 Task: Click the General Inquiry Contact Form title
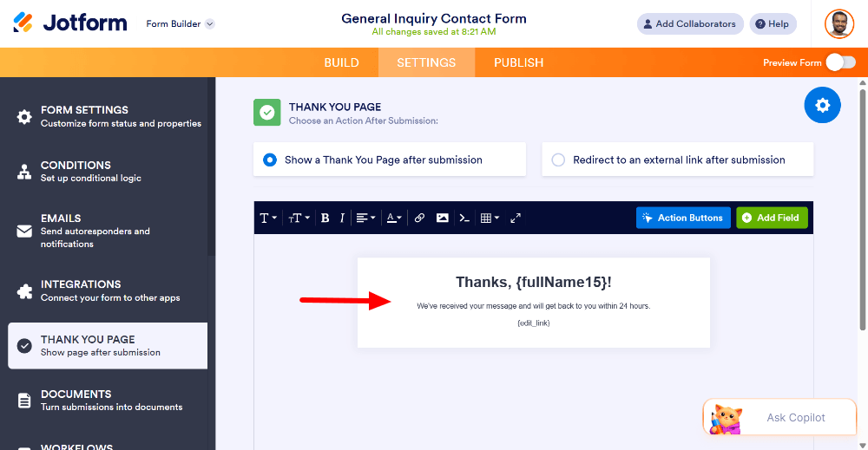pyautogui.click(x=433, y=18)
